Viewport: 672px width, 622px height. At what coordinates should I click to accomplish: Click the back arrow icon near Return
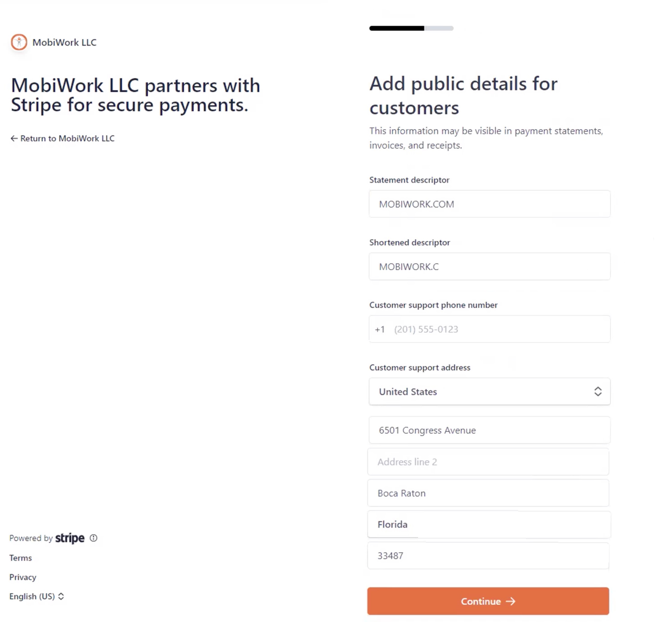14,138
